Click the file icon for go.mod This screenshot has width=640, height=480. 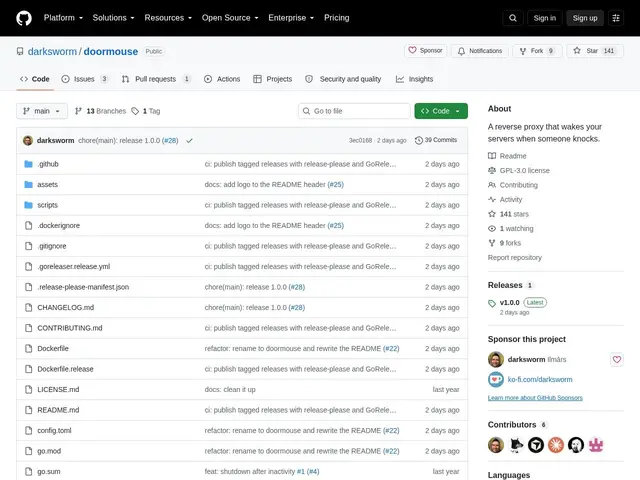point(28,451)
